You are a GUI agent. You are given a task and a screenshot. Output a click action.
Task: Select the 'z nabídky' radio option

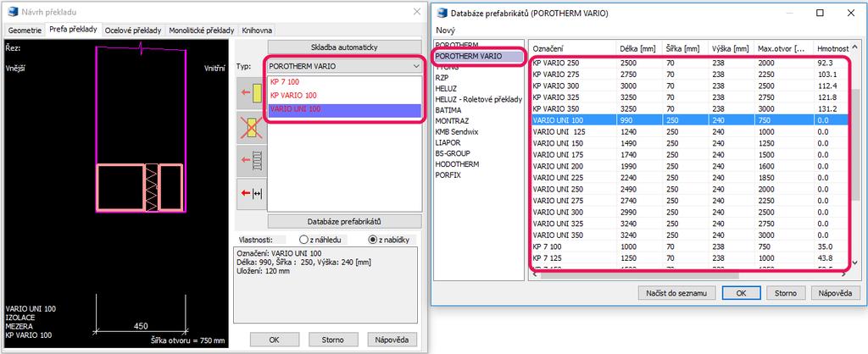[388, 240]
